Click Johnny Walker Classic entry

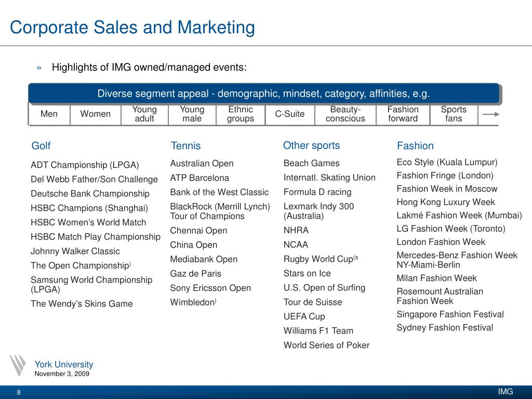75,251
